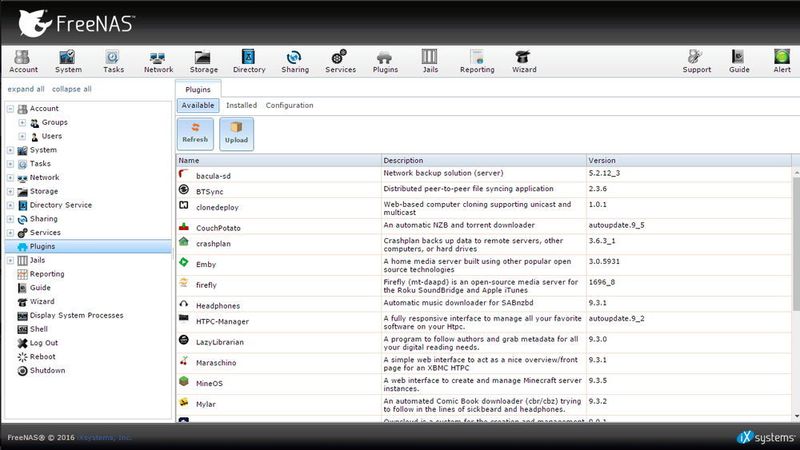Open the Support toolbar icon
This screenshot has width=800, height=450.
696,62
